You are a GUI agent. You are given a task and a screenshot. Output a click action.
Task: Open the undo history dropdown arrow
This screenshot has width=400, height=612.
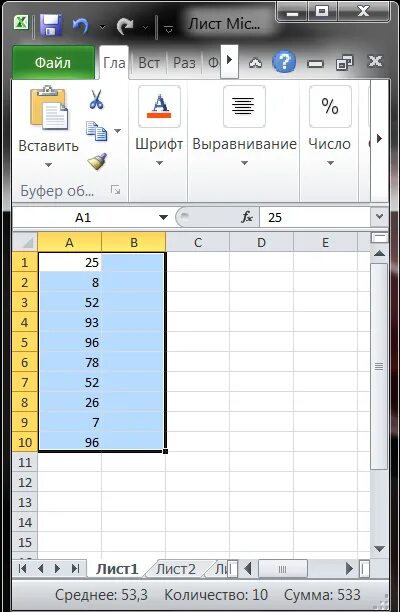point(102,27)
